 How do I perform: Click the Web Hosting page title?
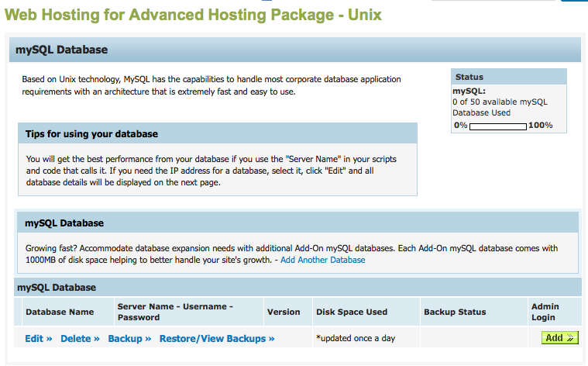coord(193,15)
